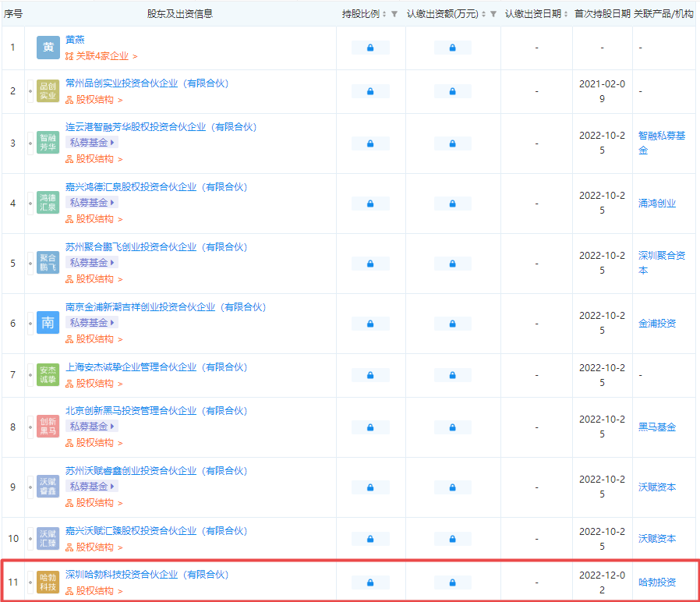
Task: Click the locked 认缴出资额 icon in row 11
Action: click(x=452, y=583)
